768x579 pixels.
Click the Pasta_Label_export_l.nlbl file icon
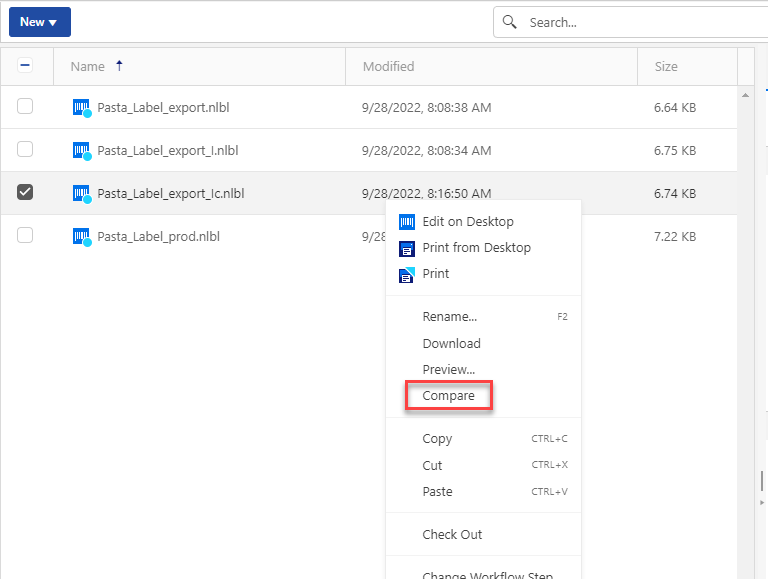click(x=81, y=151)
